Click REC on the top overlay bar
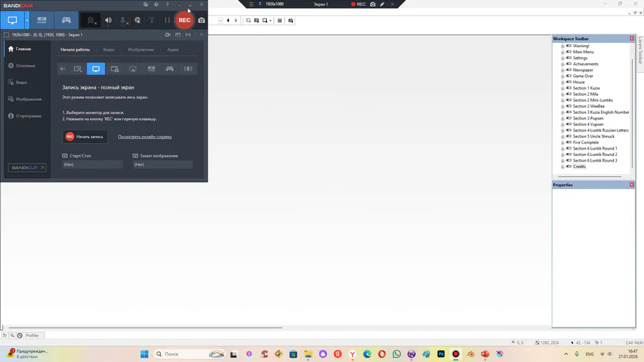 (x=358, y=4)
